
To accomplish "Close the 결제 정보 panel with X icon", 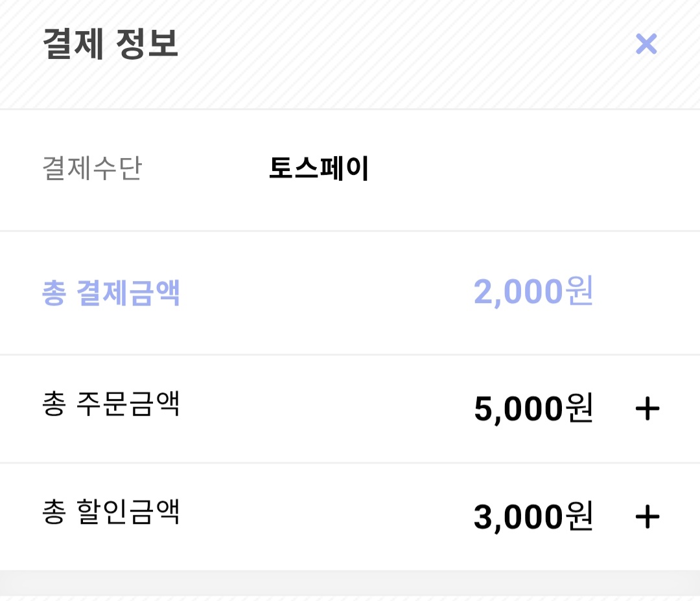I will point(646,44).
